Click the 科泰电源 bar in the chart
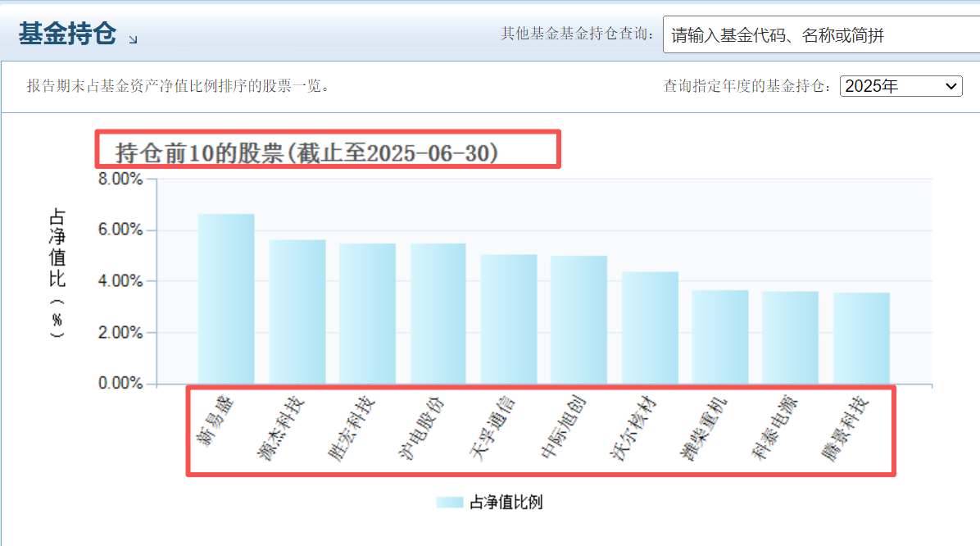This screenshot has height=546, width=980. [790, 338]
